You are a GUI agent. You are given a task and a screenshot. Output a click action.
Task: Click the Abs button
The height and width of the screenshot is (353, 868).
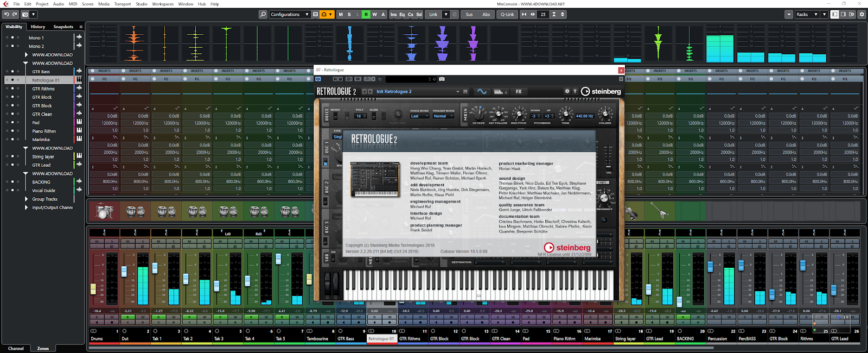[486, 15]
